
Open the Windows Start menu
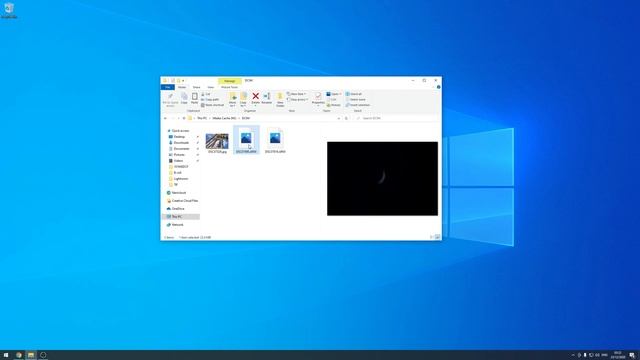click(x=6, y=355)
